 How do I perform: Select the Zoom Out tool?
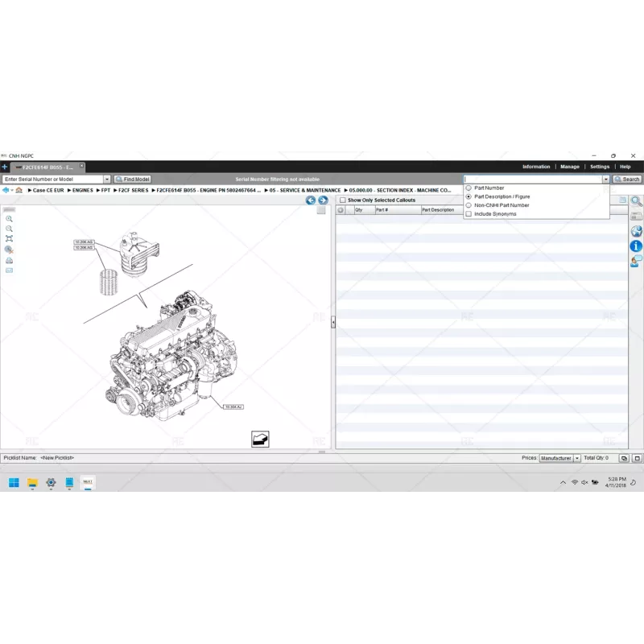click(x=9, y=229)
